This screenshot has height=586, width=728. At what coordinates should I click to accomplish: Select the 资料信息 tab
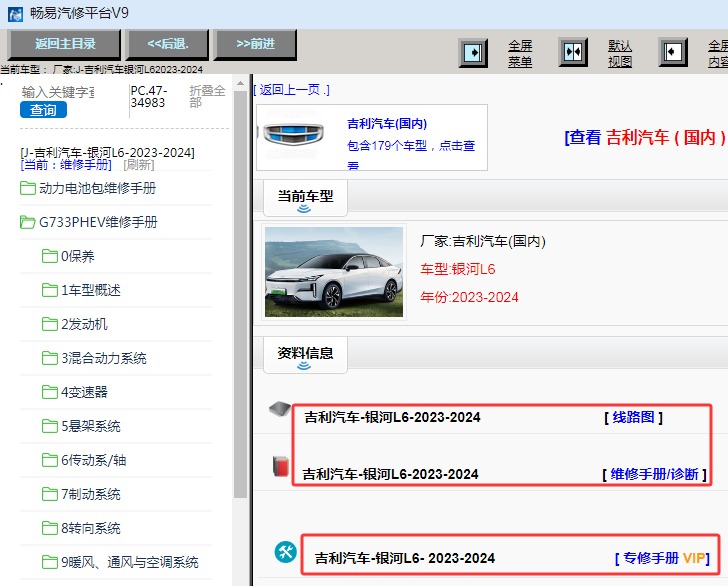tap(305, 355)
